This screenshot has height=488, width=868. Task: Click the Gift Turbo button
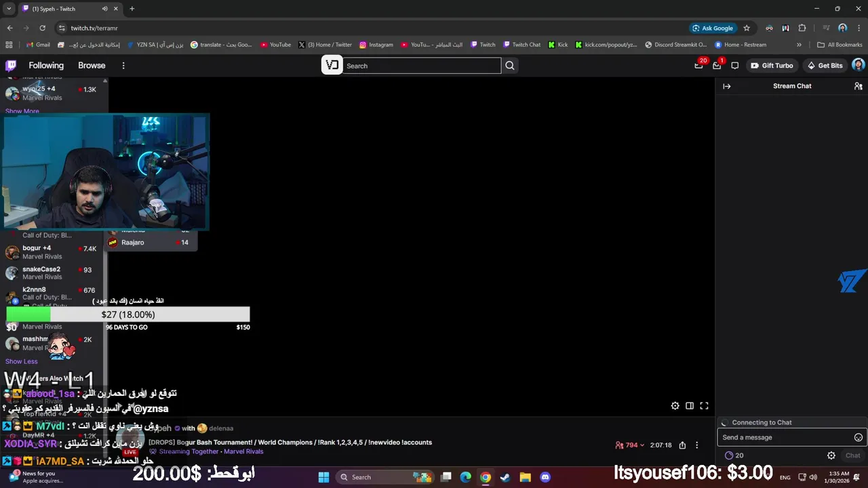click(x=772, y=66)
